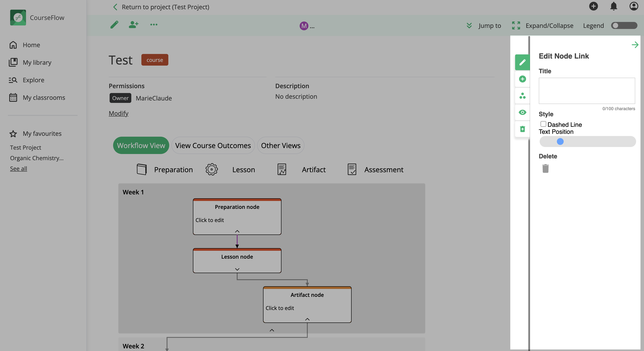644x351 pixels.
Task: Click the green pencil edit workflow icon
Action: [114, 25]
